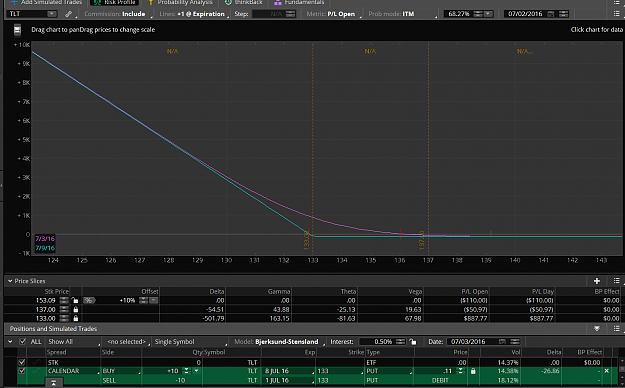Click the collapse-up arrow under CALENDAR row
The height and width of the screenshot is (388, 625).
(53, 383)
